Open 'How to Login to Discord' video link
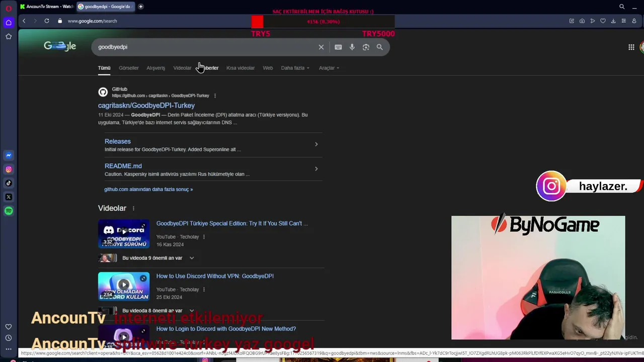This screenshot has width=644, height=362. 226,329
